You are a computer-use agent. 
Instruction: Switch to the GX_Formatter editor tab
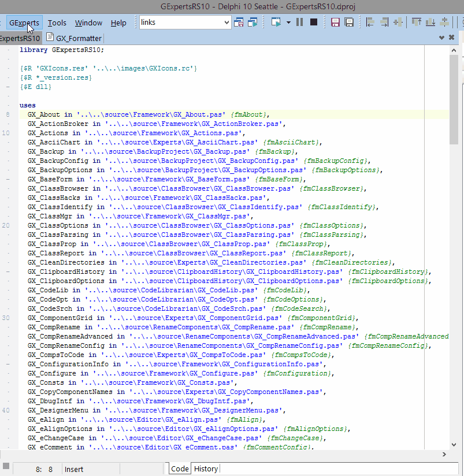74,38
